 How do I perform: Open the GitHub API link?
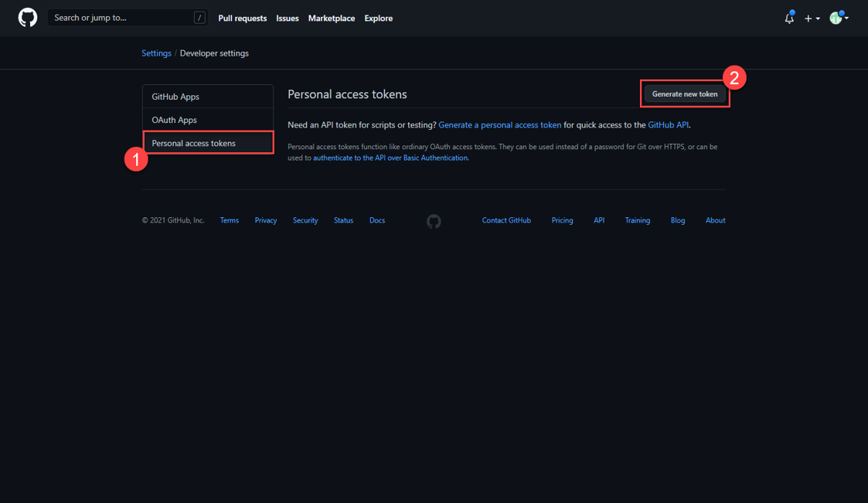tap(668, 125)
